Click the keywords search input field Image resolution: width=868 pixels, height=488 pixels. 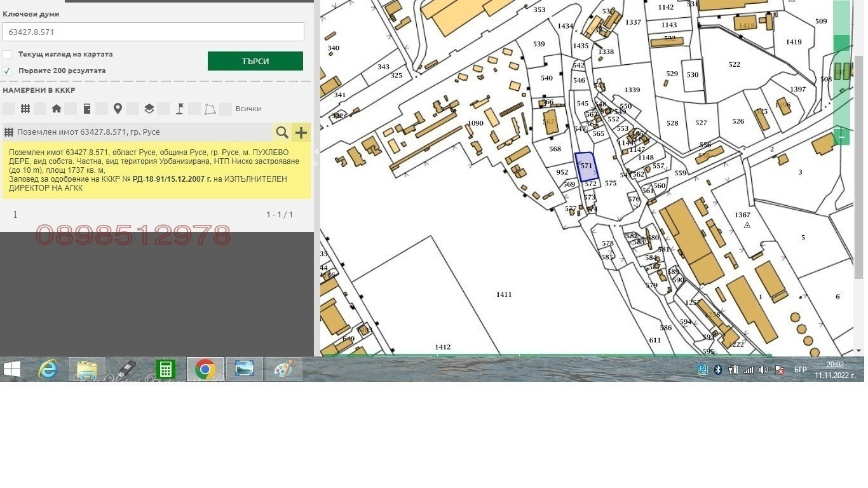[153, 32]
